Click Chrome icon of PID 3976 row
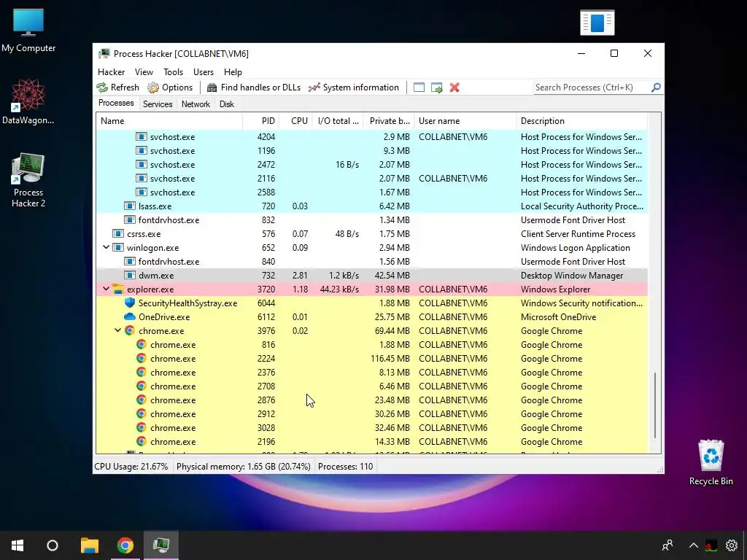The width and height of the screenshot is (747, 560). tap(130, 330)
